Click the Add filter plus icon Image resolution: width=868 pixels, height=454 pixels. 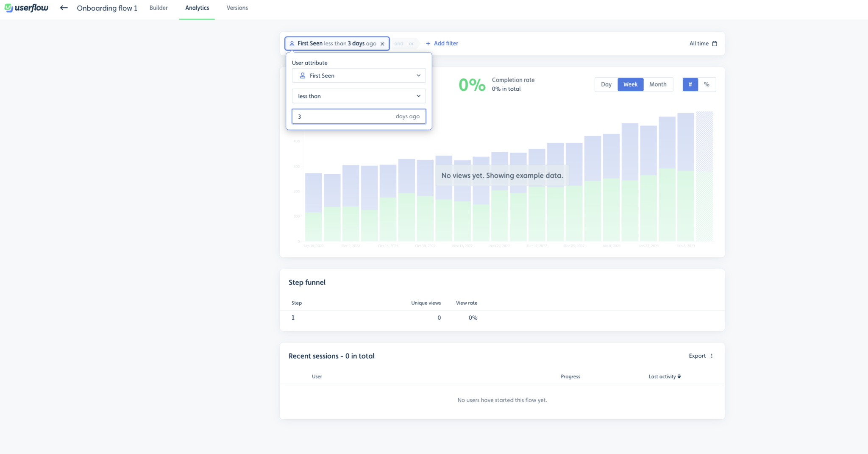[428, 43]
